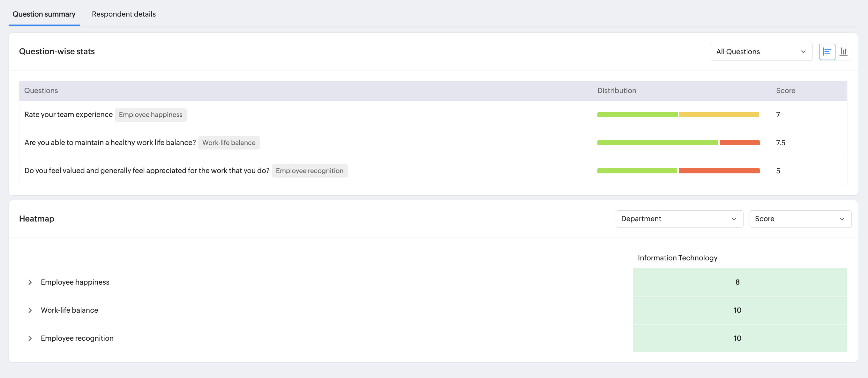Viewport: 868px width, 378px height.
Task: Click the Employee happiness tag label
Action: coord(151,115)
